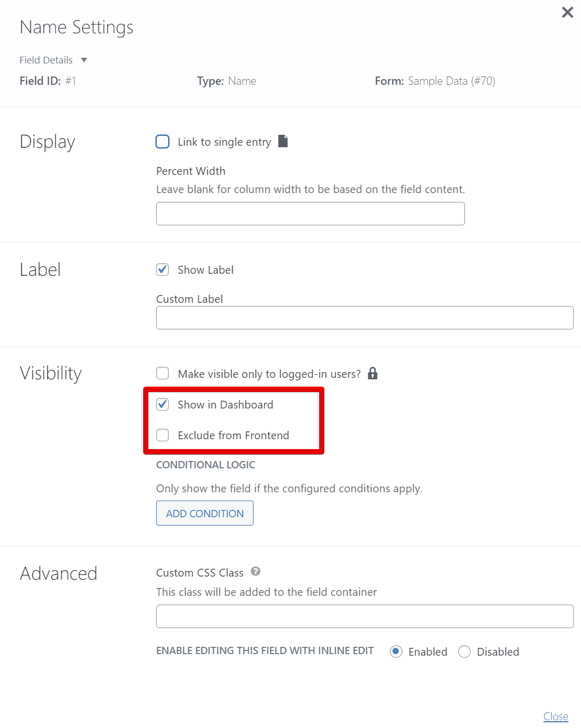Focus the Percent Width input field
Screen dimensions: 581x728
tap(310, 213)
